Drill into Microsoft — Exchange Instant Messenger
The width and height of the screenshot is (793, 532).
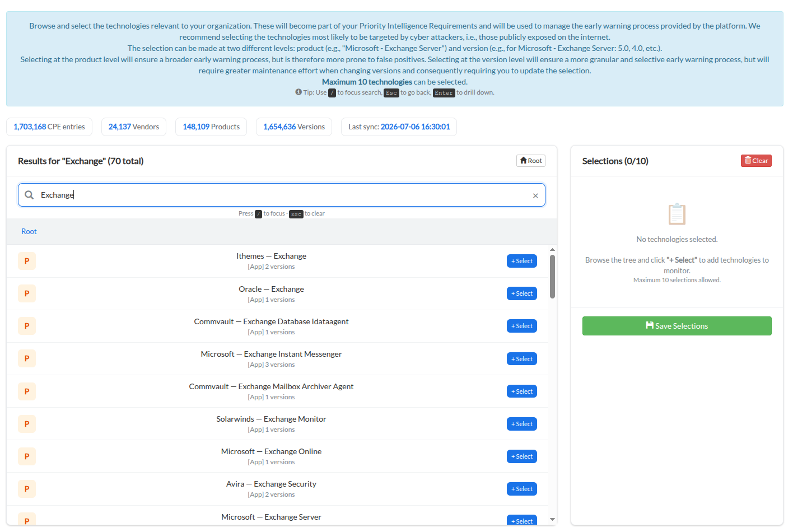coord(278,358)
